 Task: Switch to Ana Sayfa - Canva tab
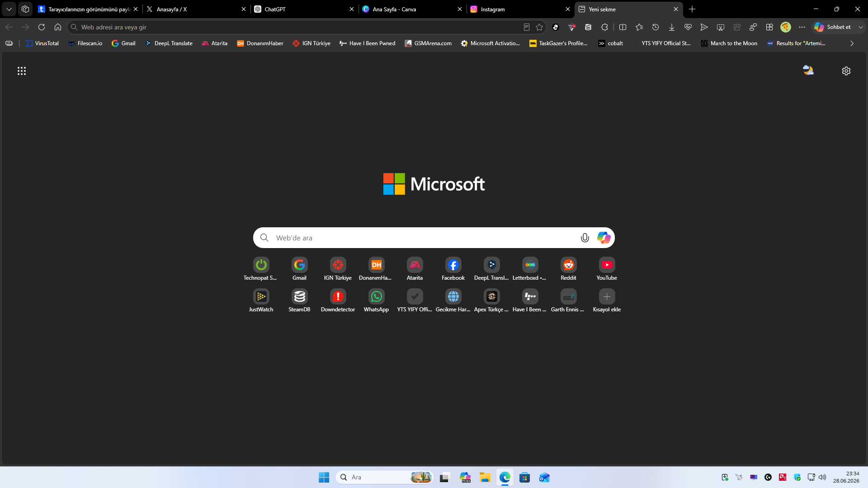click(412, 9)
